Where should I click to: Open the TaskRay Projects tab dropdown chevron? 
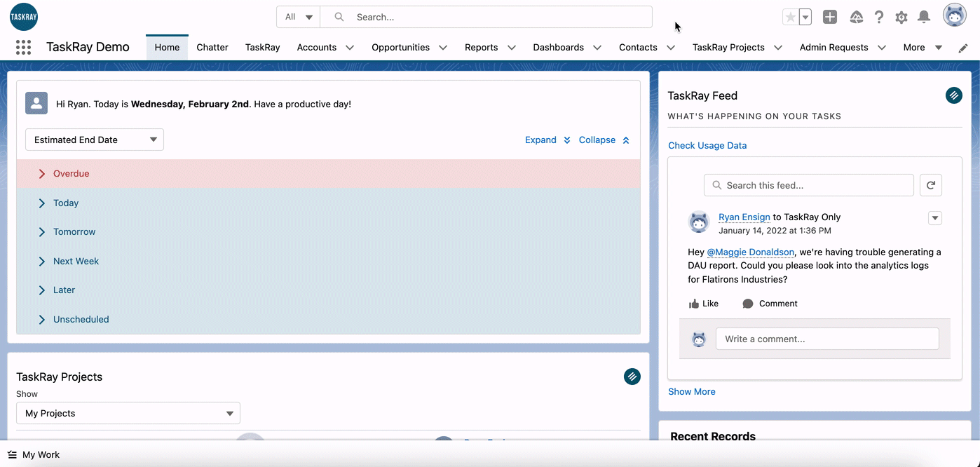pos(778,48)
